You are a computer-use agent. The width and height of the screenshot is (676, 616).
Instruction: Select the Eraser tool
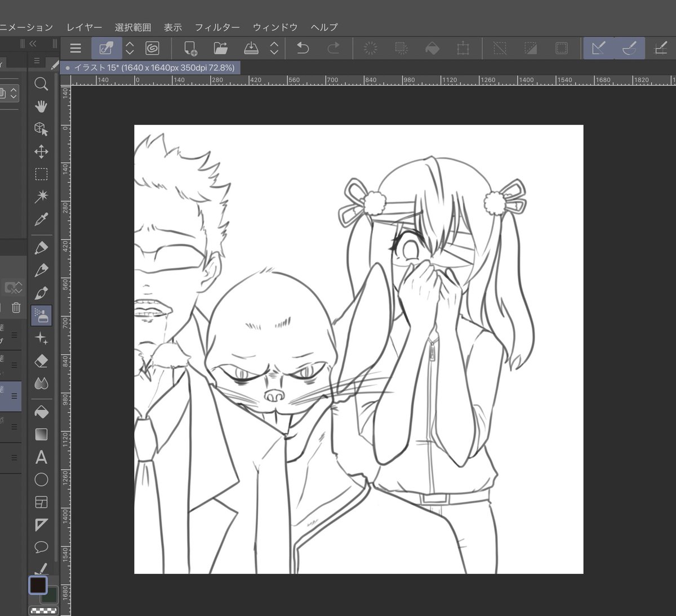[41, 360]
